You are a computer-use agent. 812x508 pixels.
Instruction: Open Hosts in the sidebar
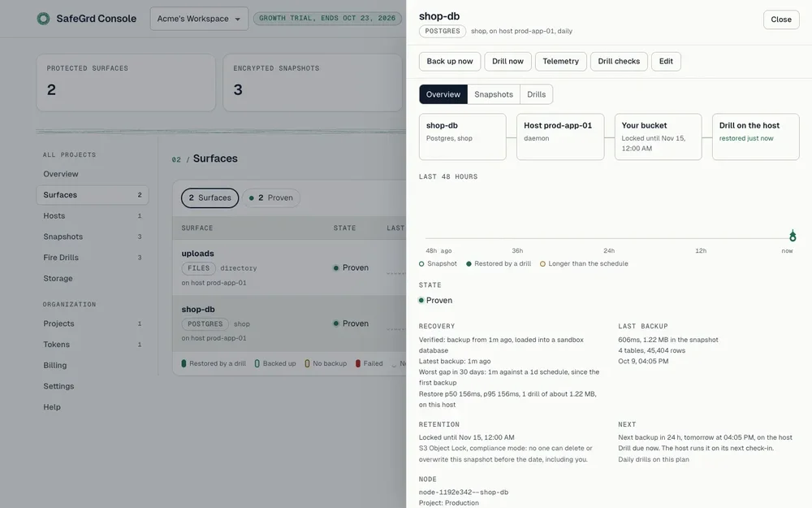point(93,215)
